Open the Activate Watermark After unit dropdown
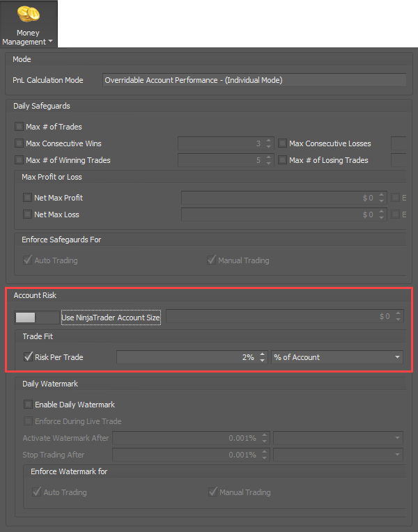This screenshot has height=532, width=418. [338, 438]
